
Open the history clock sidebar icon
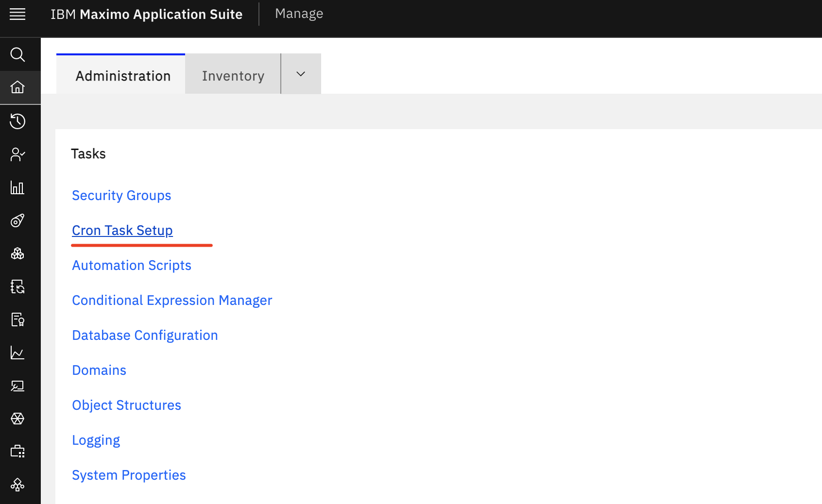17,121
